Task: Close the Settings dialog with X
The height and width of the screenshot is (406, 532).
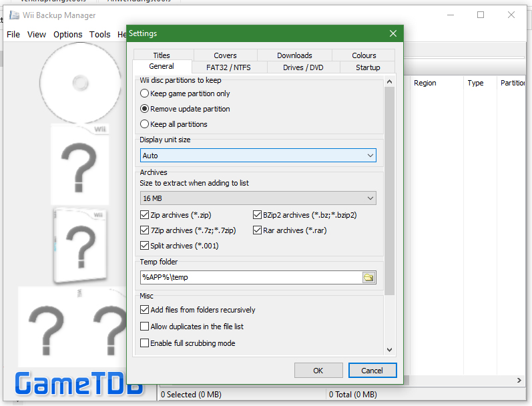Action: point(393,33)
